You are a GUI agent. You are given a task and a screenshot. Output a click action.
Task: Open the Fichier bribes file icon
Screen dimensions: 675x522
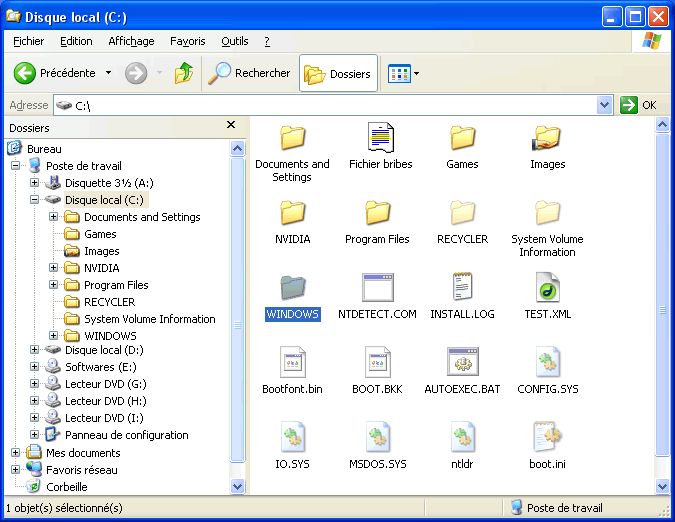[x=381, y=137]
